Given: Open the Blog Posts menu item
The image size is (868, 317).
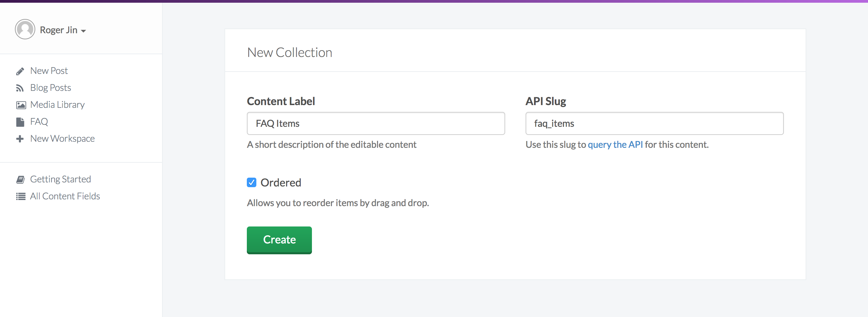Looking at the screenshot, I should tap(51, 88).
